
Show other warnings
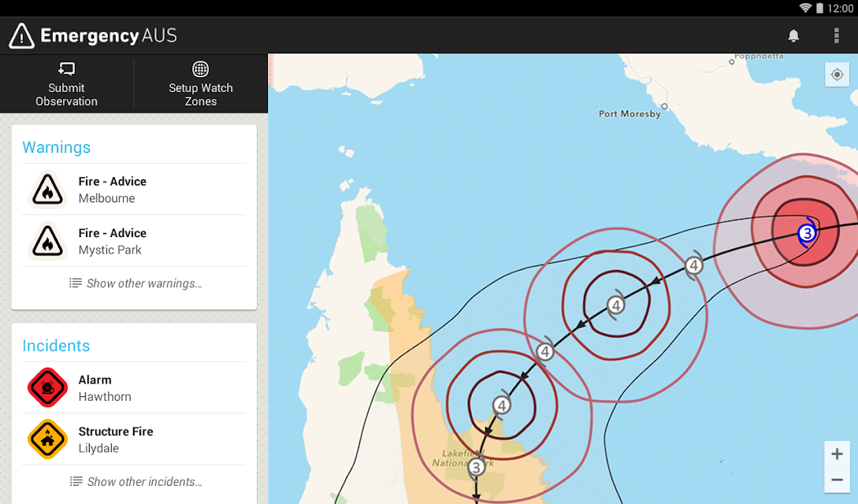135,283
